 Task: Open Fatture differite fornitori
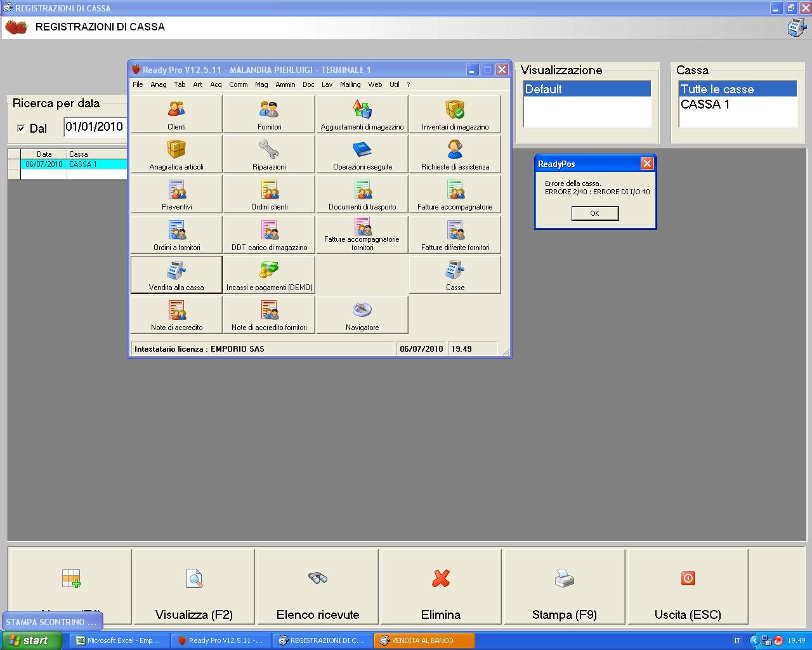click(455, 234)
